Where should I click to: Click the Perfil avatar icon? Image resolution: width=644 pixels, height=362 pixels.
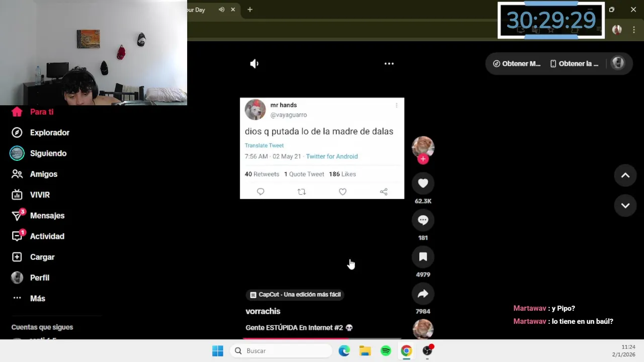tap(17, 278)
